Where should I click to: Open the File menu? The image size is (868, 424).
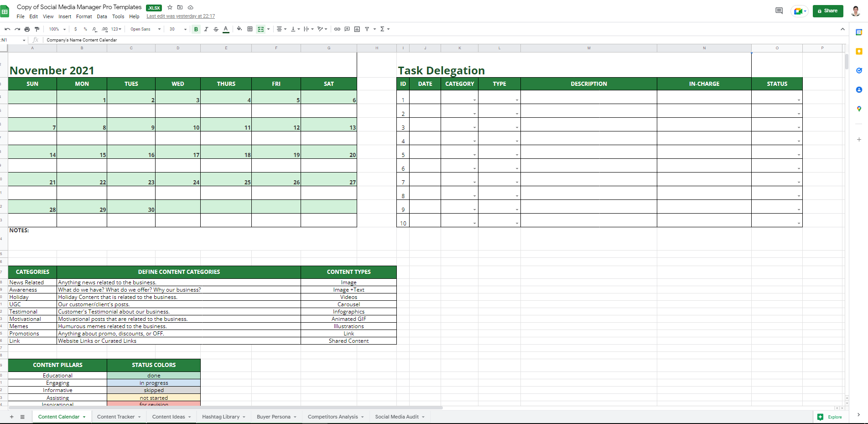tap(21, 16)
